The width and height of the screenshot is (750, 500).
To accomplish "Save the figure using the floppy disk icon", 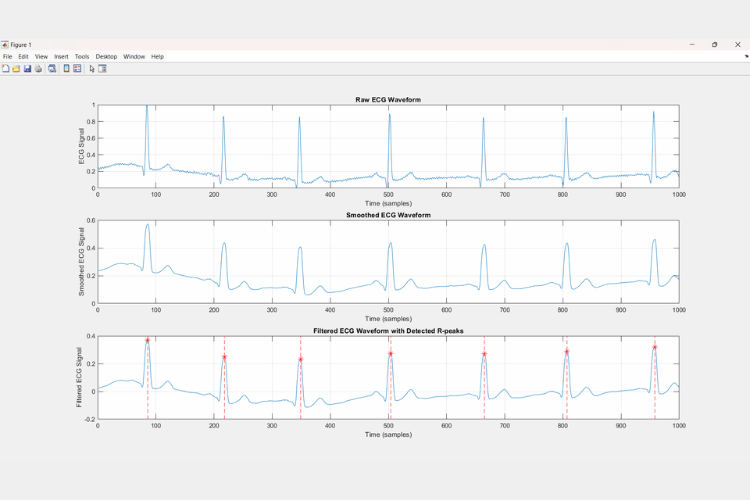I will pyautogui.click(x=27, y=69).
